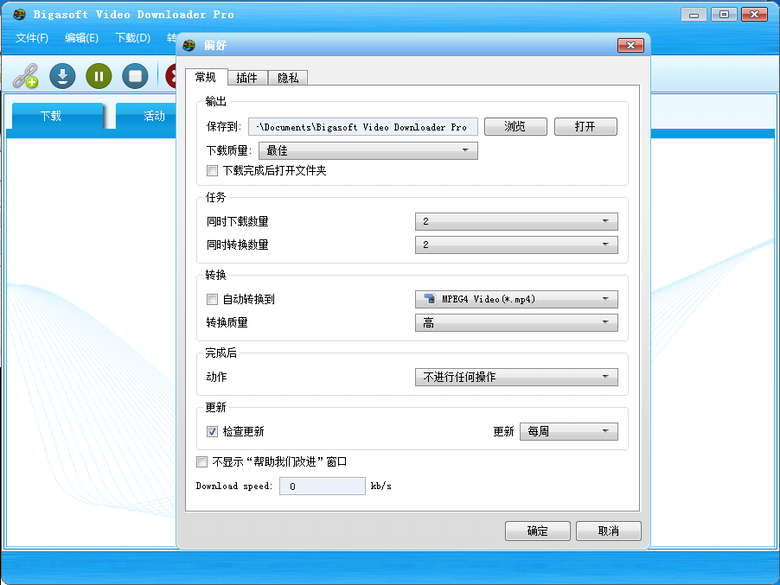Expand the 完成后 动作 dropdown
780x585 pixels.
(515, 377)
